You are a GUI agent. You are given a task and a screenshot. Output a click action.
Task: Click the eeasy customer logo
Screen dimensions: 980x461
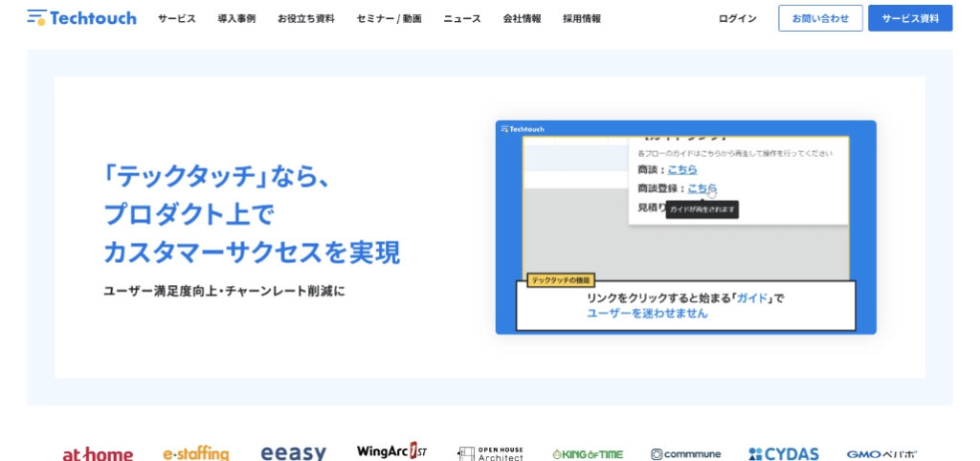(294, 453)
